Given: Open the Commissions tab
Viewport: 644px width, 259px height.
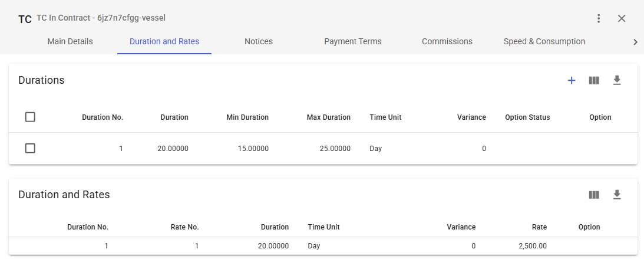Looking at the screenshot, I should tap(447, 42).
